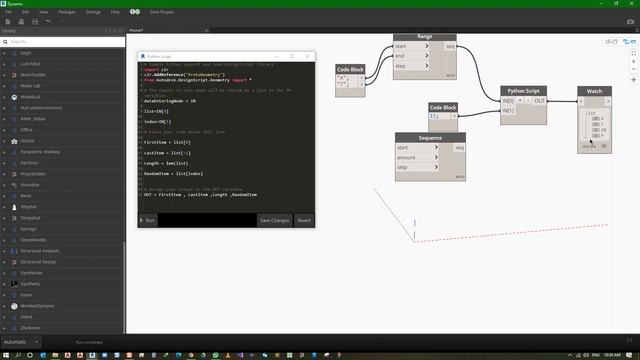The width and height of the screenshot is (640, 360).
Task: Click the Save Changes button
Action: (x=274, y=220)
